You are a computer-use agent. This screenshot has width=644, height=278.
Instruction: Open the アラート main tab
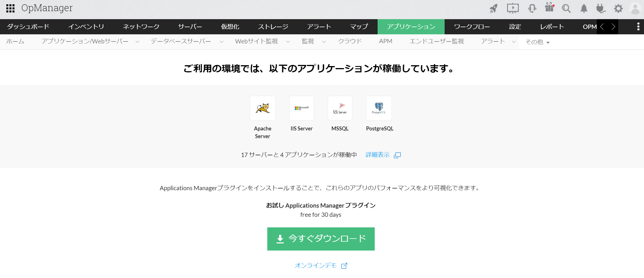pyautogui.click(x=319, y=27)
